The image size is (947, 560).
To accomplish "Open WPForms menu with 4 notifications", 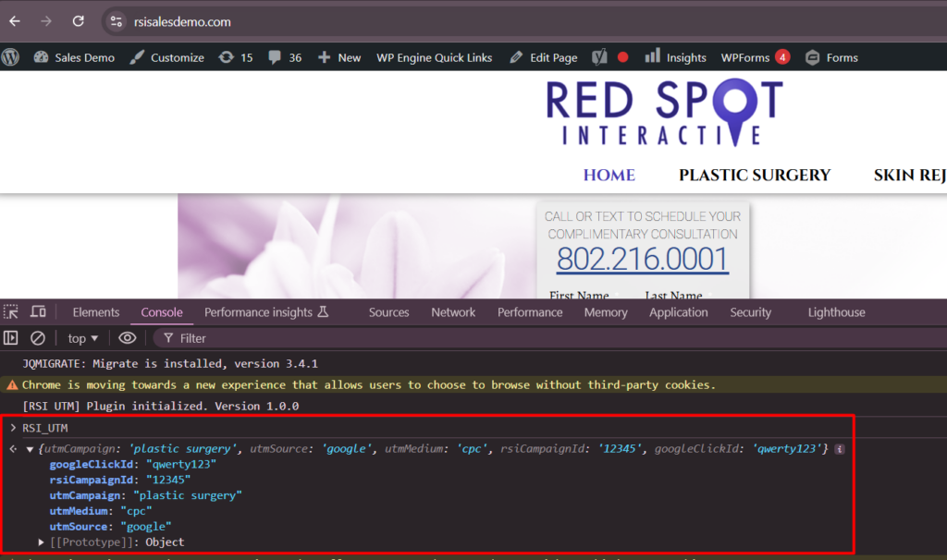I will click(x=755, y=57).
